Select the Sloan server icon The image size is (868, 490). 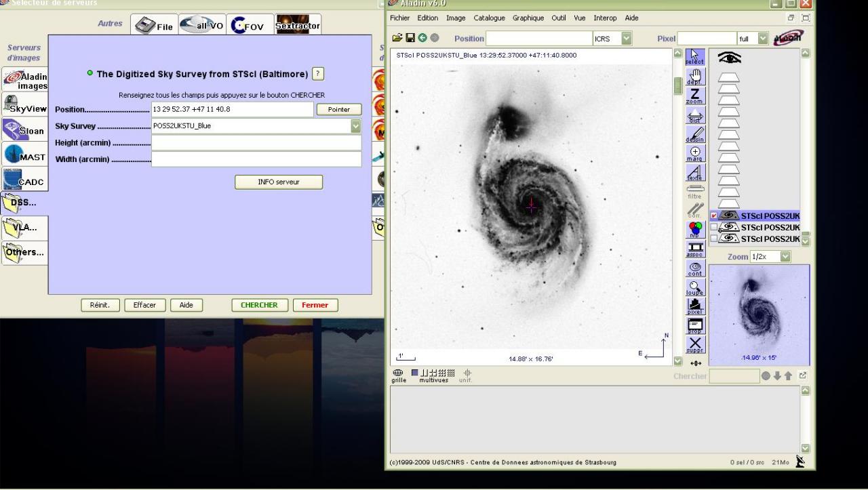click(24, 129)
